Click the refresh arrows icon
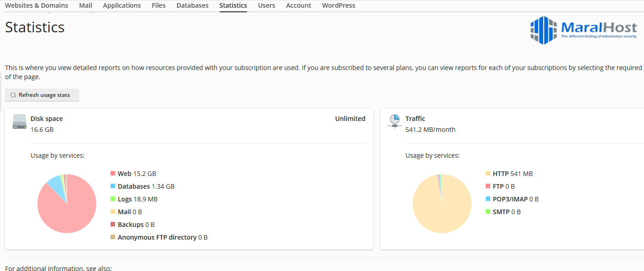644x271 pixels. [13, 95]
